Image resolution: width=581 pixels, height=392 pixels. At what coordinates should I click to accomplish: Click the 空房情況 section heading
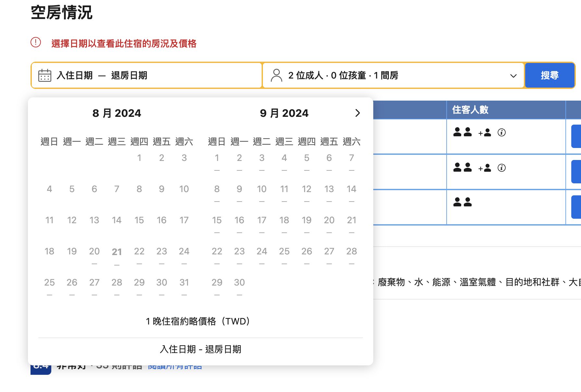pos(62,13)
